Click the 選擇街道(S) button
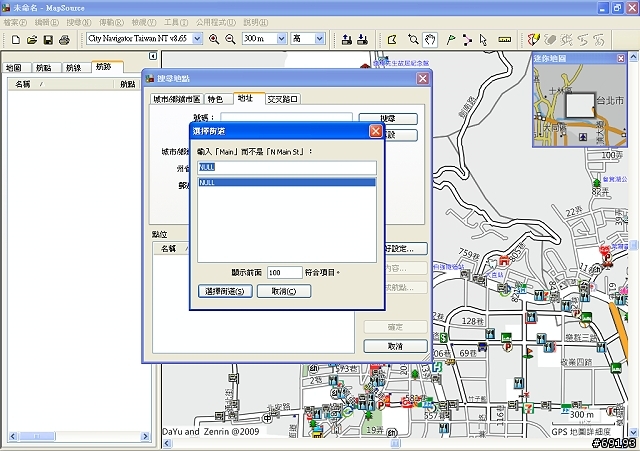The image size is (640, 451). tap(225, 291)
